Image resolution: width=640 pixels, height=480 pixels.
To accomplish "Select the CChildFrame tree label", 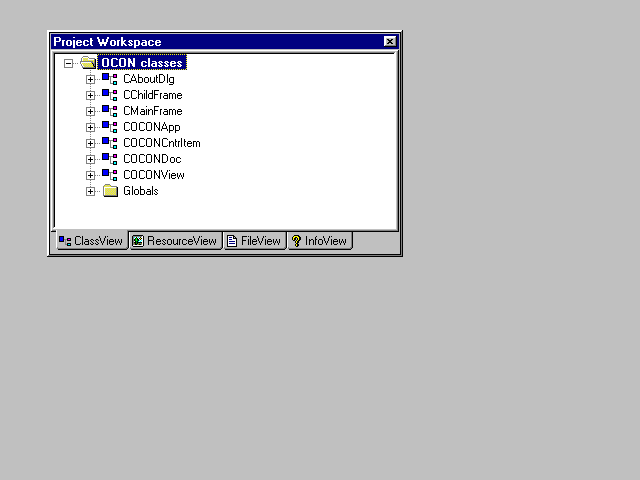I will [152, 95].
